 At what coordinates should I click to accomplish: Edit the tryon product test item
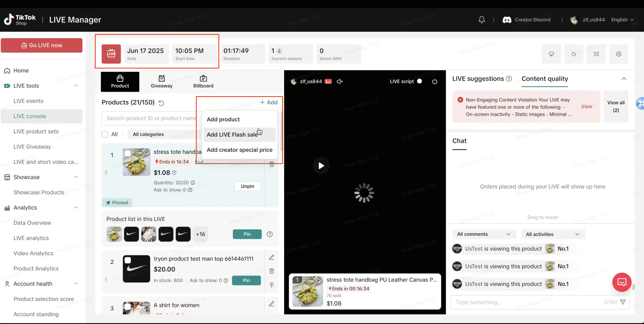272,257
